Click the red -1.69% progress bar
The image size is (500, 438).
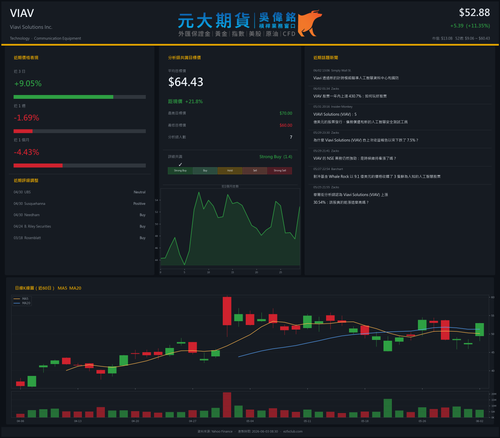23,131
